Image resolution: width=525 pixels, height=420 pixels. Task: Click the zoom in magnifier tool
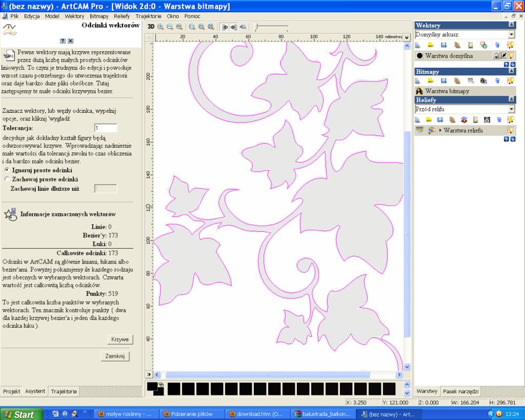point(160,27)
